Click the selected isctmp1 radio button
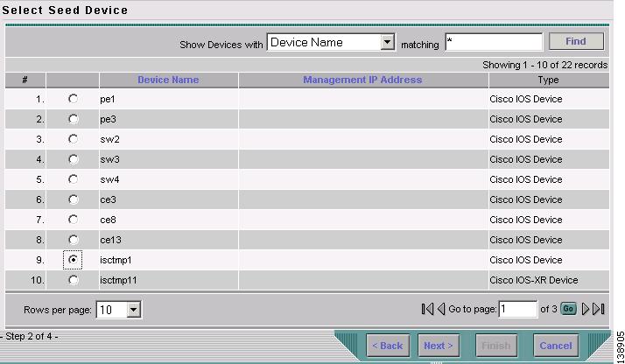Screen dimensions: 625x364 tap(73, 260)
